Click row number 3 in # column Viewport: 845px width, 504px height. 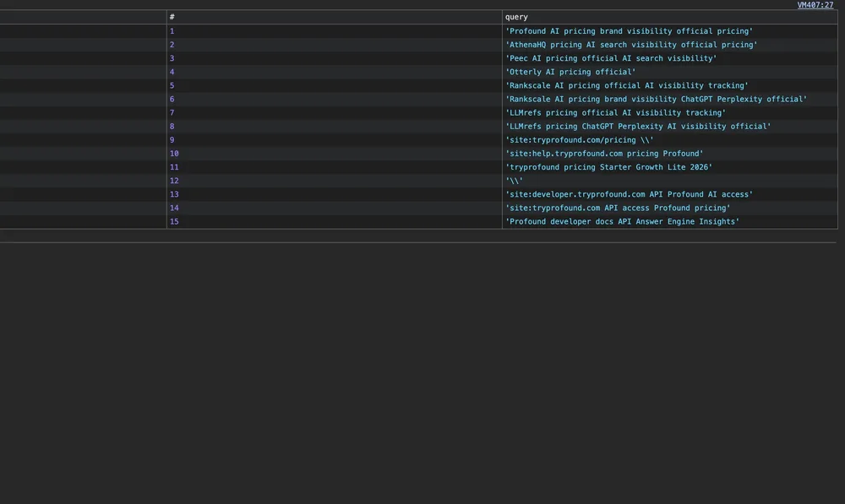(x=172, y=58)
